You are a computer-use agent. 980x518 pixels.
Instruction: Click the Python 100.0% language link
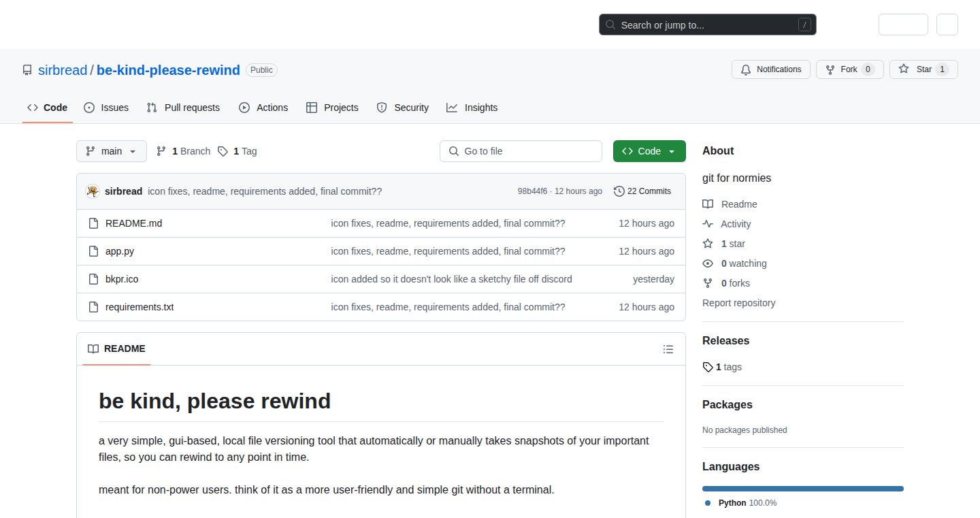[x=740, y=503]
